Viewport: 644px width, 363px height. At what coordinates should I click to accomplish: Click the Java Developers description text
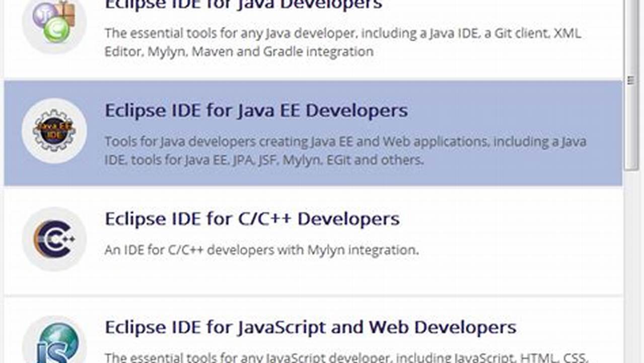click(342, 42)
